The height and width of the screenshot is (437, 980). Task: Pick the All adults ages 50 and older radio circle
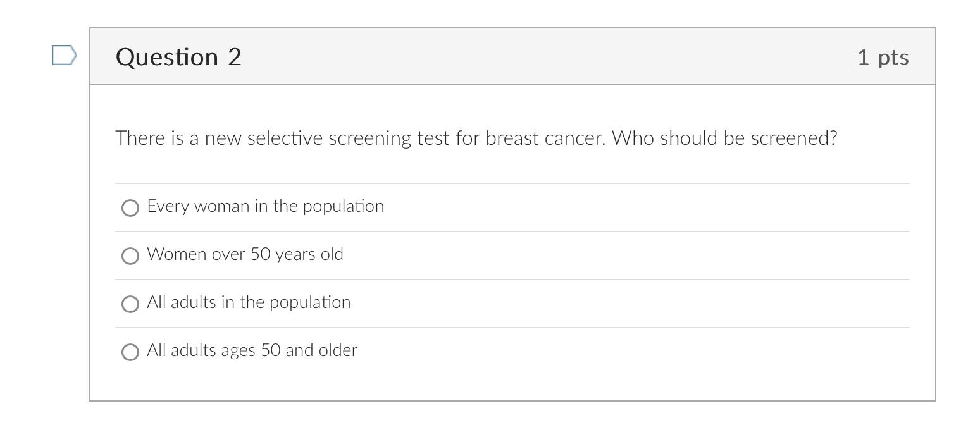click(130, 352)
